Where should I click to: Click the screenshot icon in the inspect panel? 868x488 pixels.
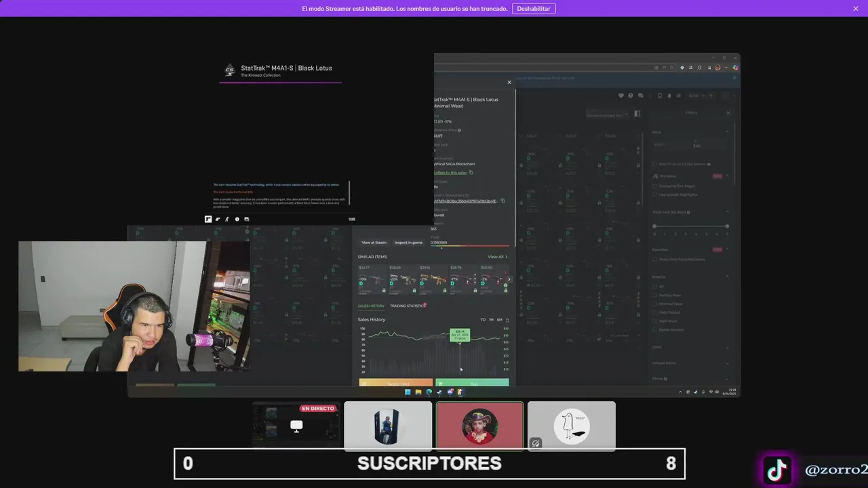click(246, 219)
